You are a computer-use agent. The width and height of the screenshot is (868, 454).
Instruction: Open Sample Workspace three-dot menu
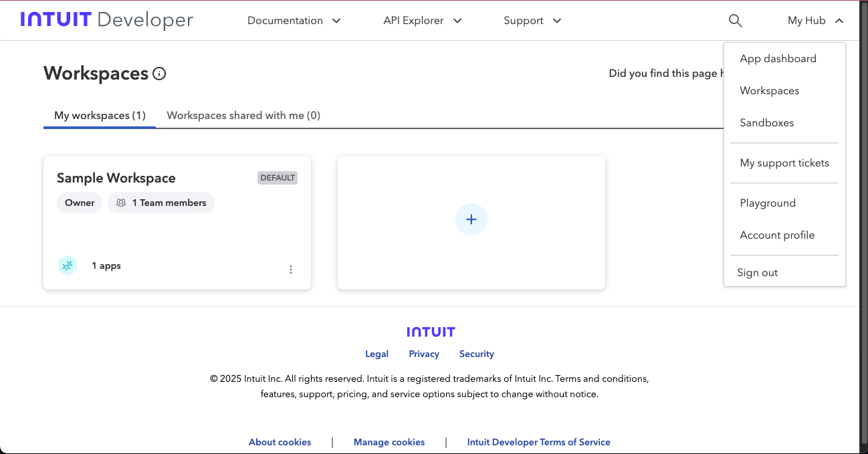click(x=291, y=269)
